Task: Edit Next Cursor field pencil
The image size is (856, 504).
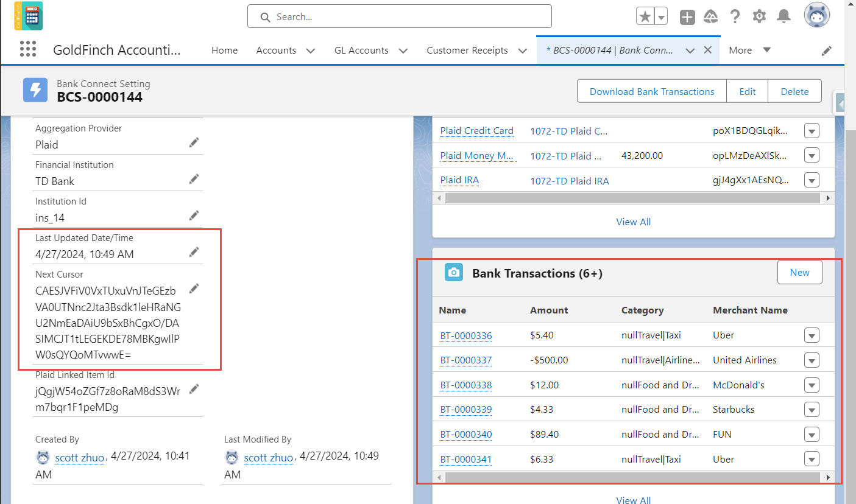Action: tap(194, 288)
